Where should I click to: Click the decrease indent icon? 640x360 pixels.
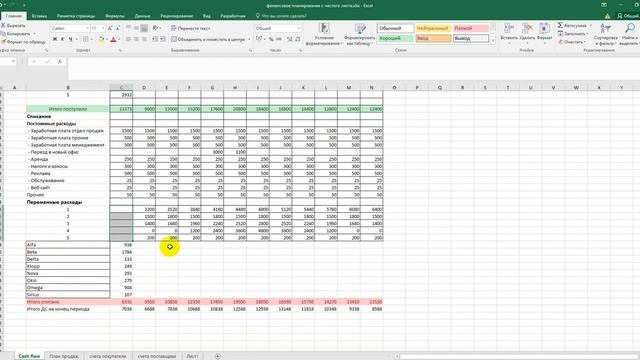[155, 39]
